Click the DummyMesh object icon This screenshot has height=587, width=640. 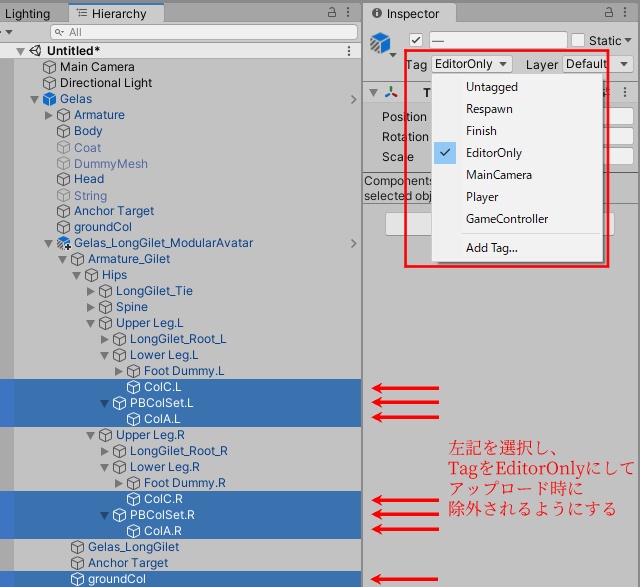63,163
